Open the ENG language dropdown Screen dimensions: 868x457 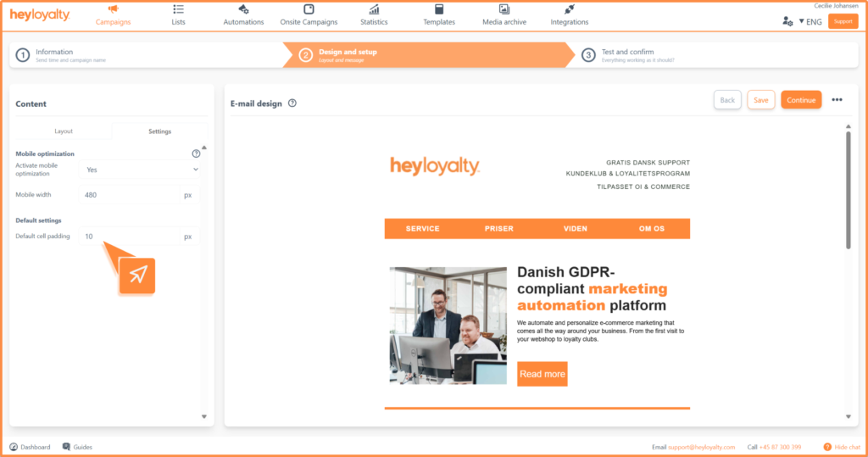811,21
